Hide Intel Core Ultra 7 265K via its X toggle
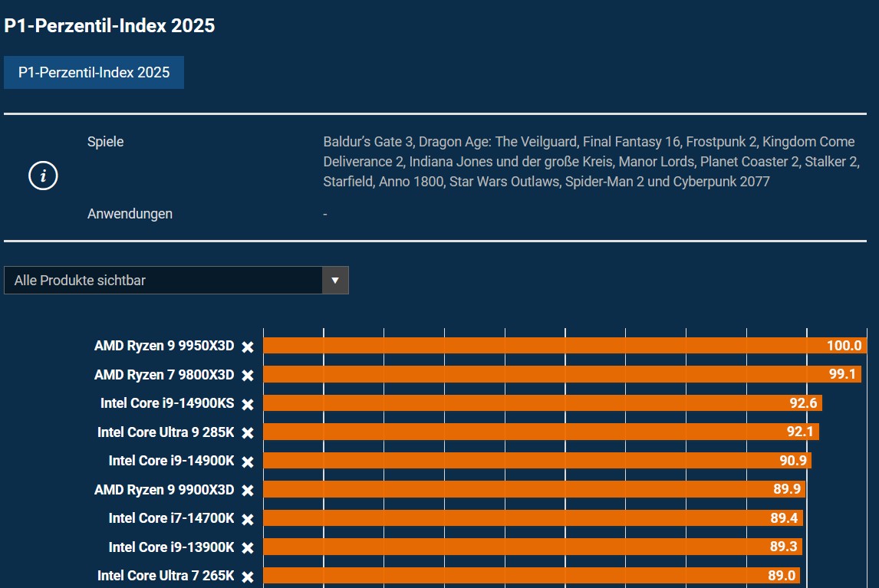 point(247,576)
